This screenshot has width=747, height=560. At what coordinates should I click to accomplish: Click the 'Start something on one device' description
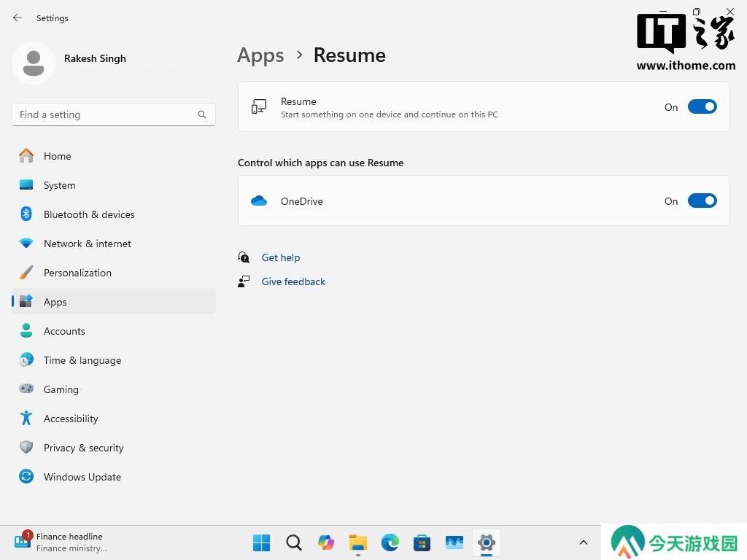[x=390, y=114]
